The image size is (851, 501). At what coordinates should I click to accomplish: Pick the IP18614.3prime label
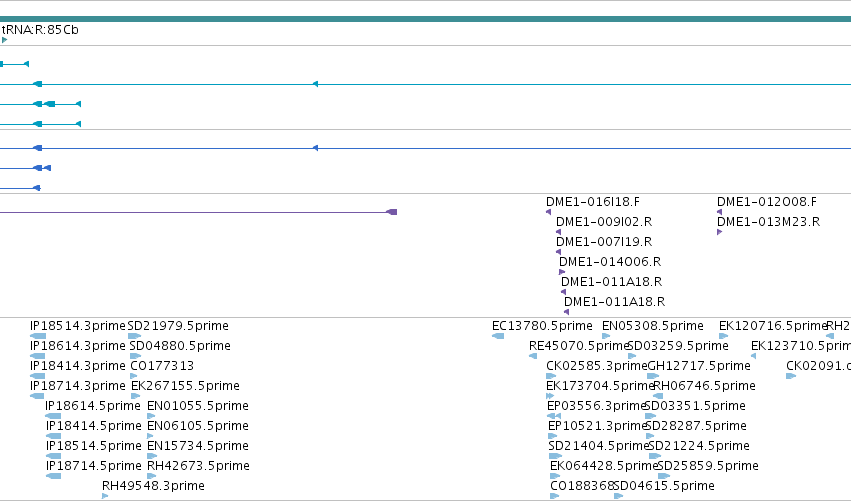(77, 346)
